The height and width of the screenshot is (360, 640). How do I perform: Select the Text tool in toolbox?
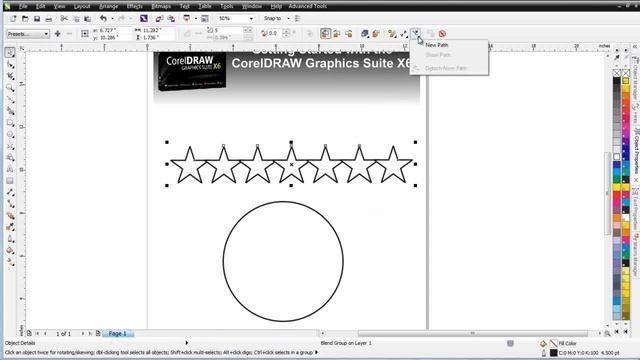(10, 169)
